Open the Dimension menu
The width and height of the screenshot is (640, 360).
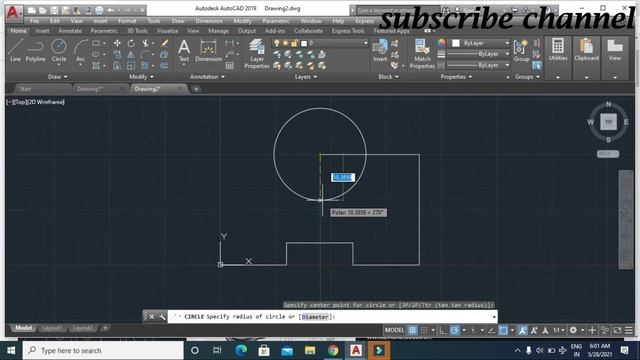click(209, 21)
